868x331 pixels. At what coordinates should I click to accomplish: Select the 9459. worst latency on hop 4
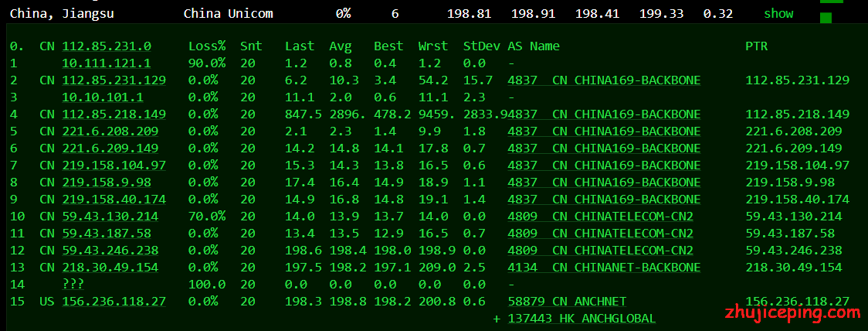click(x=437, y=114)
